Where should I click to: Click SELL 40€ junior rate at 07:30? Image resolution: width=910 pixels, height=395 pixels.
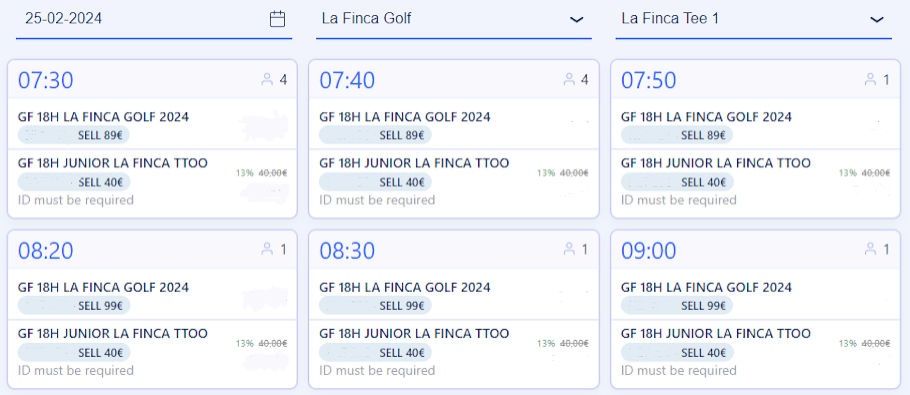coord(74,182)
